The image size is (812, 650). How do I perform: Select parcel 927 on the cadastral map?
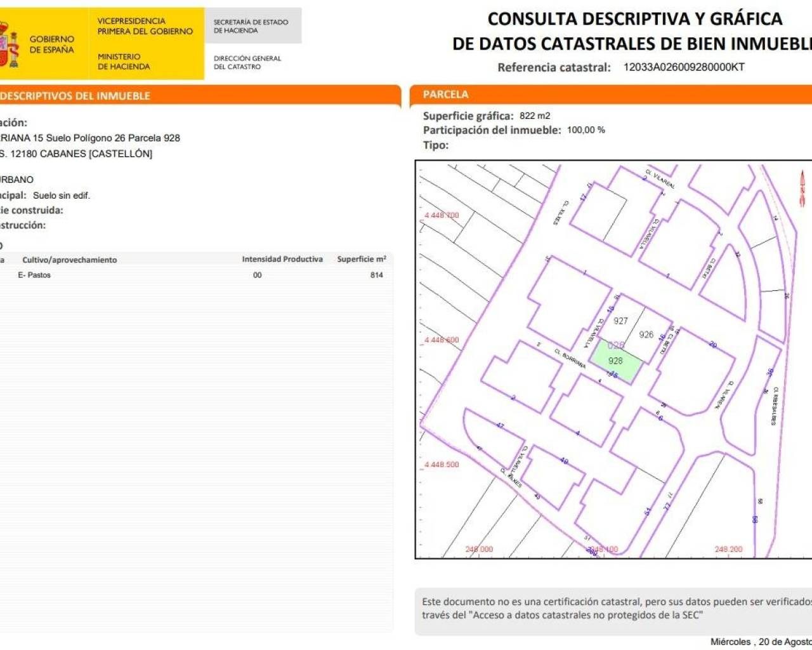(620, 321)
